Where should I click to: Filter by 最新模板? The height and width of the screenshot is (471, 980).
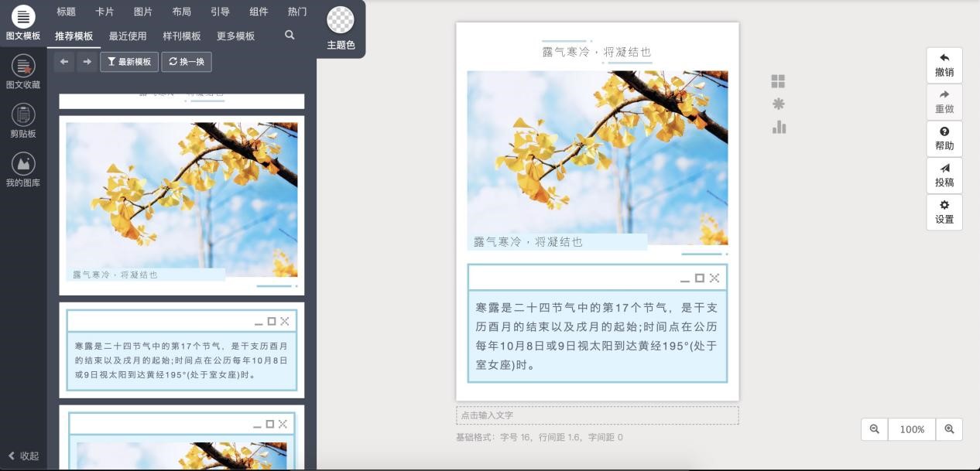pos(129,62)
